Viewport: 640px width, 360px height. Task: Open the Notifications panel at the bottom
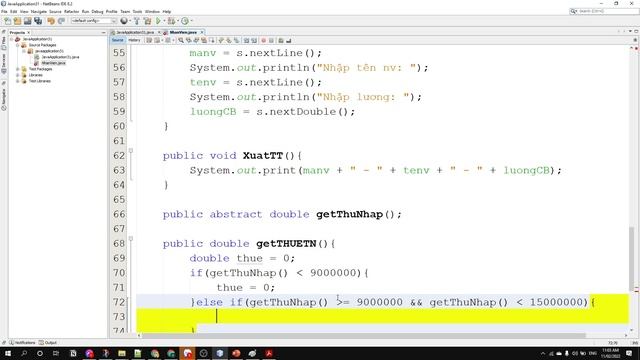[x=22, y=342]
